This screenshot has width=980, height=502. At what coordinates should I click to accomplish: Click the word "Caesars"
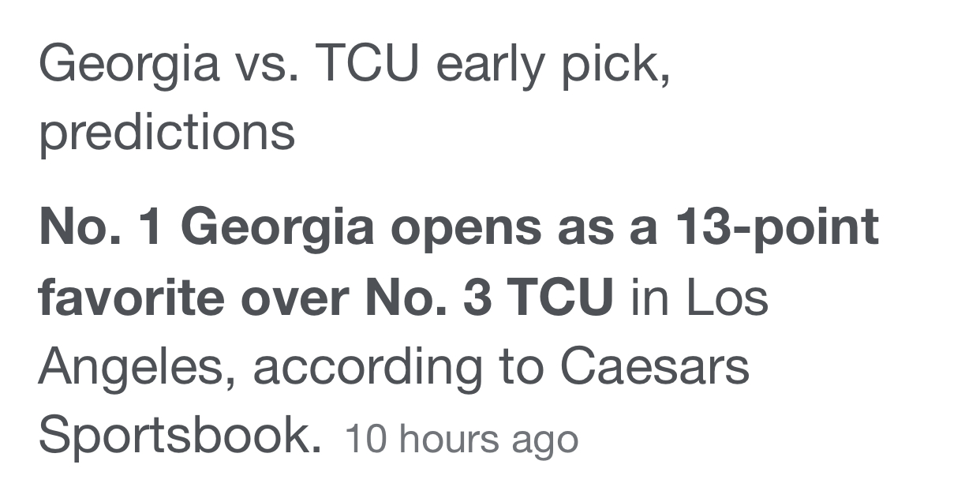(x=655, y=367)
